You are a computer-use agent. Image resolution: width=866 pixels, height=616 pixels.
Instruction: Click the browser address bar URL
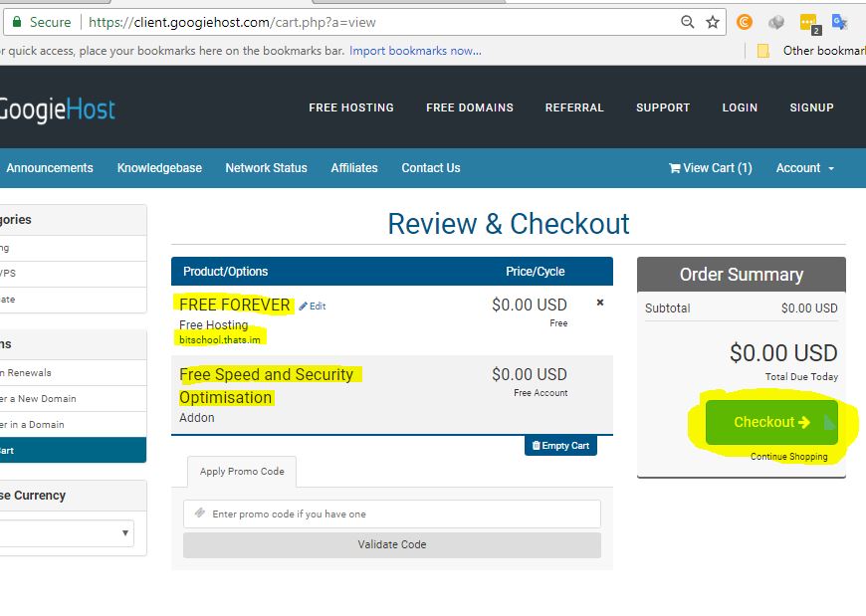pyautogui.click(x=232, y=22)
